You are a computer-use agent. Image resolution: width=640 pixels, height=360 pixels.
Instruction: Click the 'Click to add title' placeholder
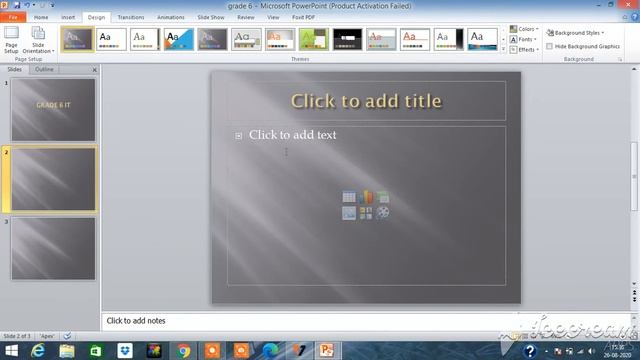tap(366, 101)
